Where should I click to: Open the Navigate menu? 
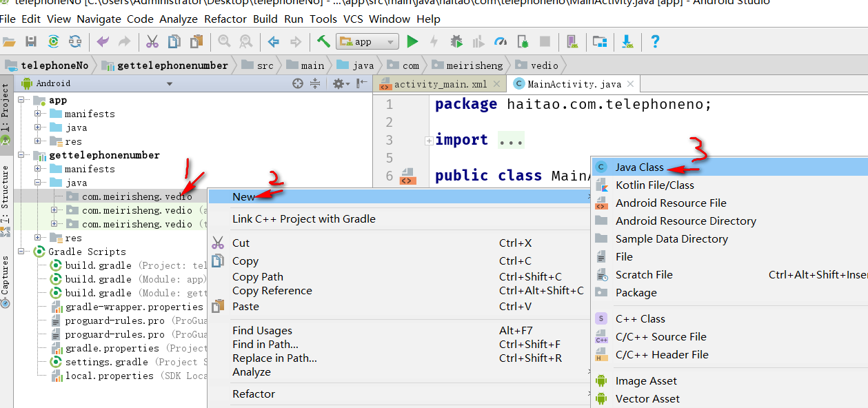point(99,19)
